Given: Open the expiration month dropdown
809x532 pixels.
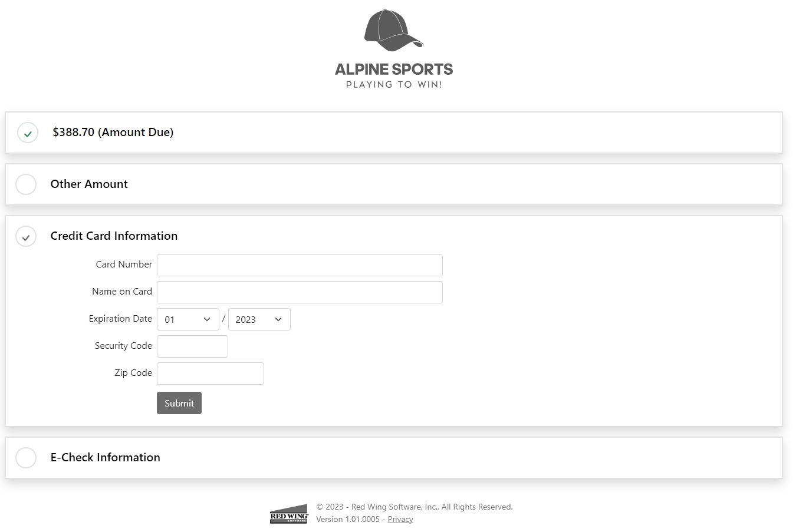Looking at the screenshot, I should pos(188,319).
